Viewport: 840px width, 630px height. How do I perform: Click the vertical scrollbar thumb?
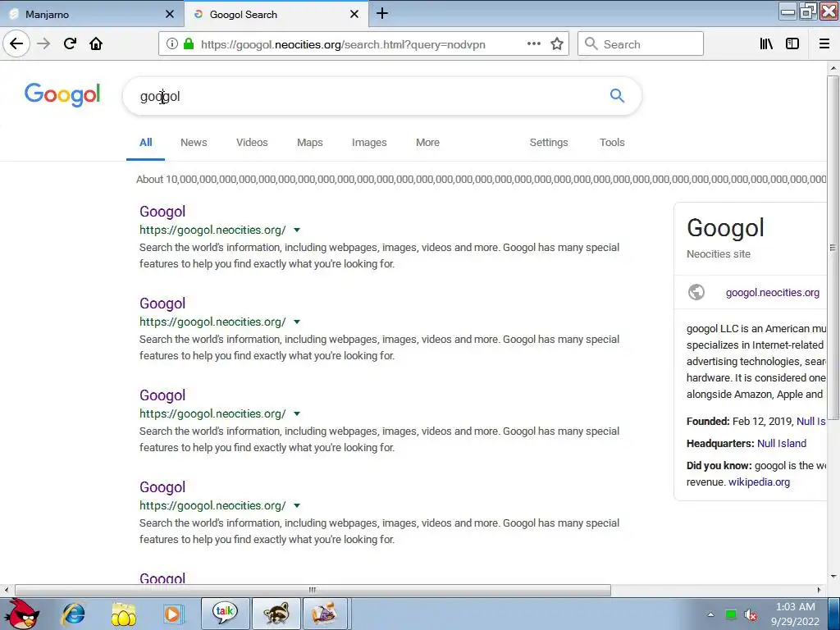coord(833,248)
